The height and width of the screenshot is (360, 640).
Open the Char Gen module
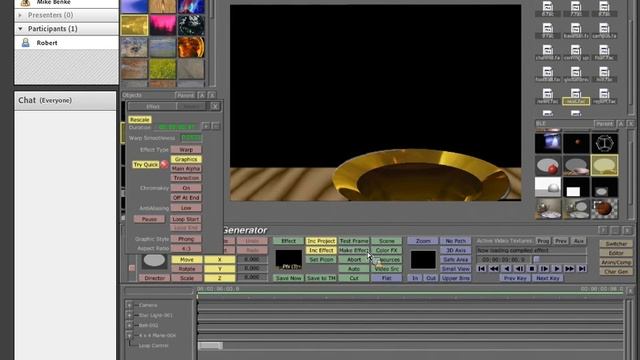[616, 272]
